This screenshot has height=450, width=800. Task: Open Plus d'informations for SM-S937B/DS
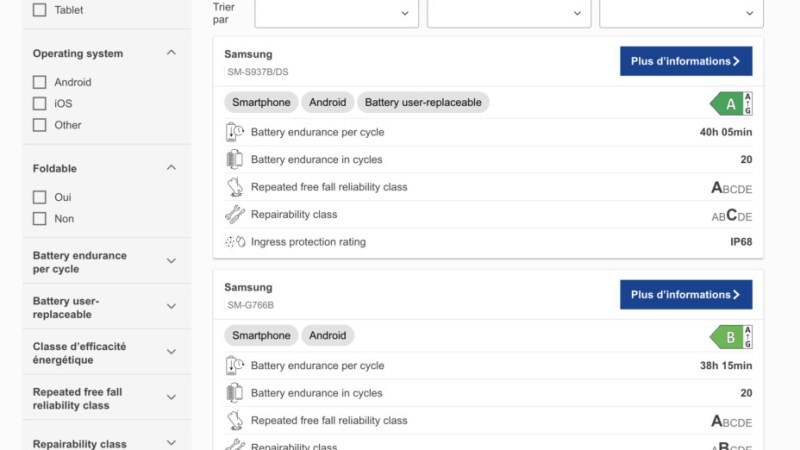(x=686, y=61)
